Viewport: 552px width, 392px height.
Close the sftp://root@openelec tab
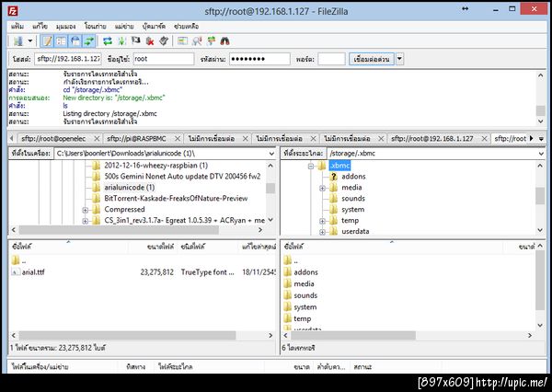97,139
